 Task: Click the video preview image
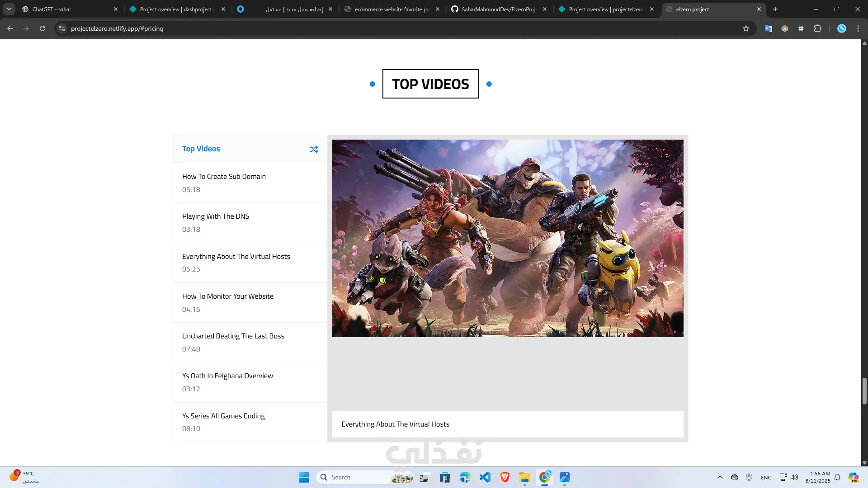pyautogui.click(x=508, y=238)
